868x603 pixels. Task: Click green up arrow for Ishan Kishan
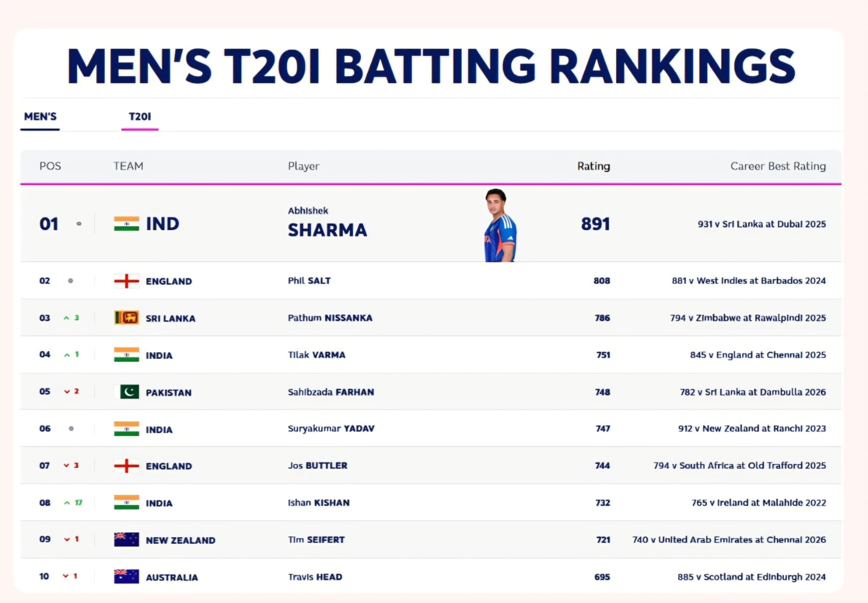67,503
